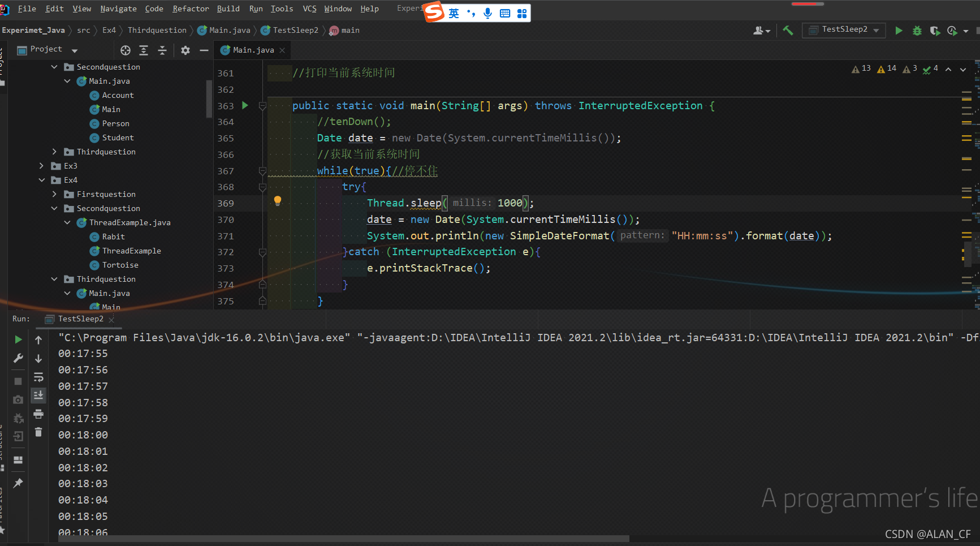Go to next highlighted error arrow

(x=963, y=70)
